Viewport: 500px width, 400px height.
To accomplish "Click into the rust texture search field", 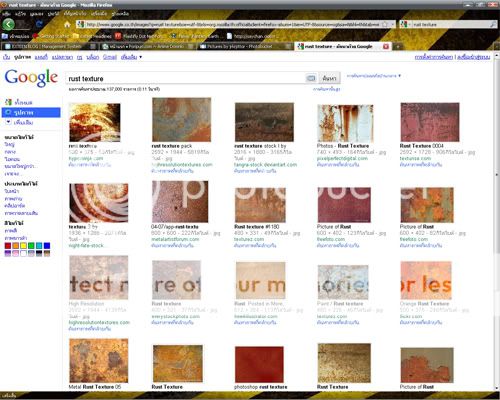I will click(x=185, y=78).
